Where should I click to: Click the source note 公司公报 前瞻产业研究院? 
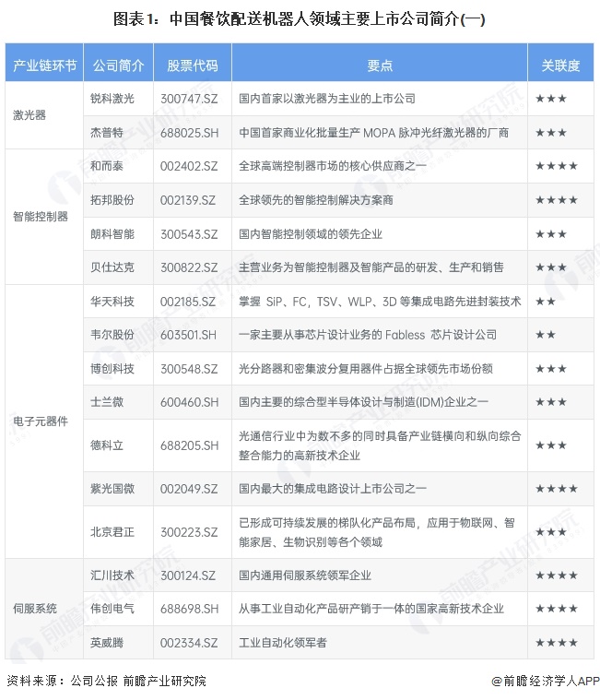point(138,681)
